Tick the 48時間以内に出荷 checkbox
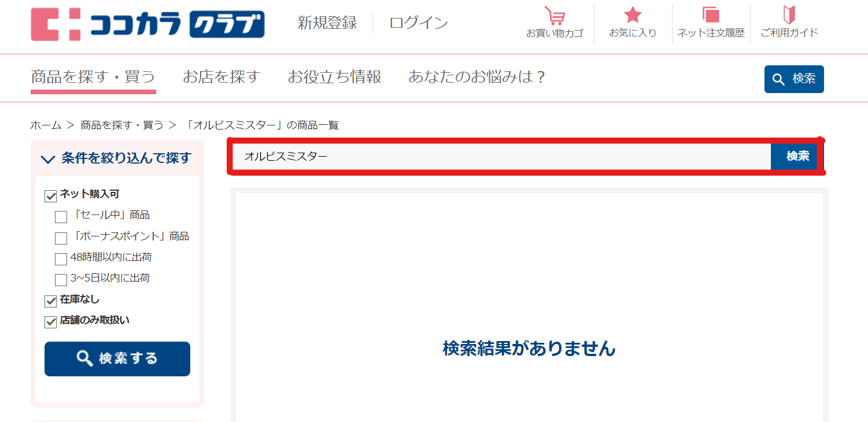Screen dimensions: 868x422 (x=61, y=259)
